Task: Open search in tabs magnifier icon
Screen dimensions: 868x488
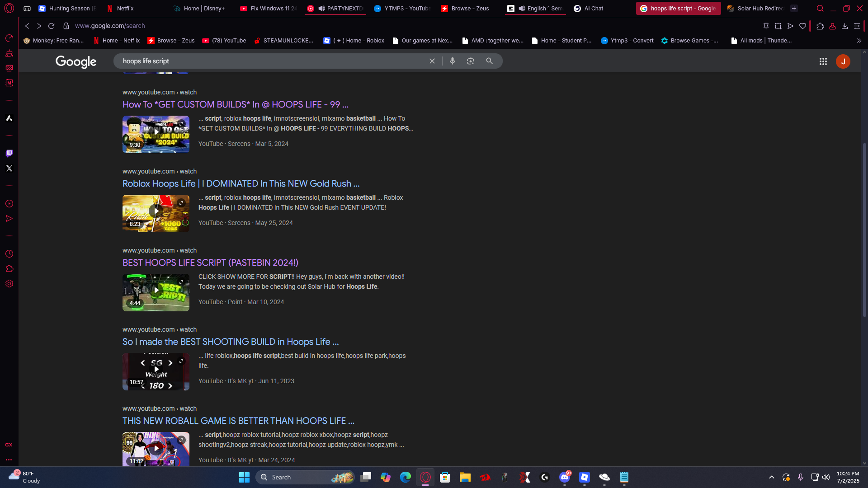Action: pyautogui.click(x=820, y=9)
